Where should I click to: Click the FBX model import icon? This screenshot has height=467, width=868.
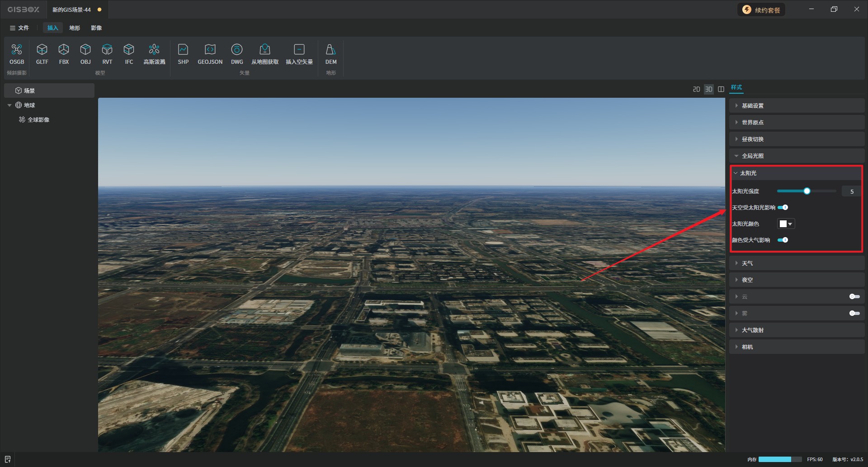[x=64, y=50]
